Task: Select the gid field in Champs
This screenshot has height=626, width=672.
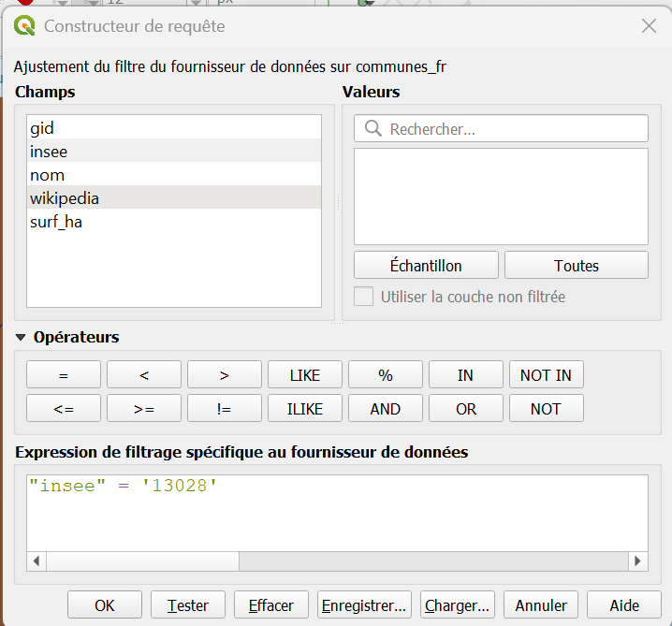Action: (x=173, y=127)
